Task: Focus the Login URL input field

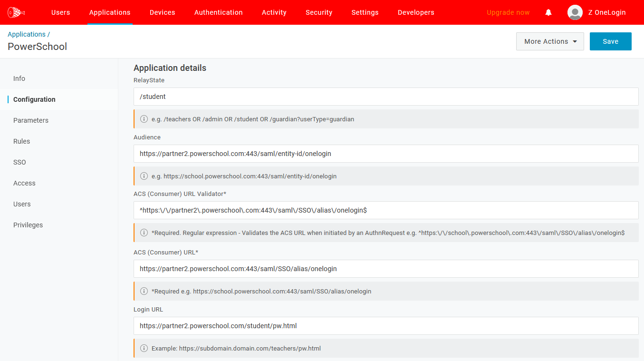Action: click(x=385, y=326)
